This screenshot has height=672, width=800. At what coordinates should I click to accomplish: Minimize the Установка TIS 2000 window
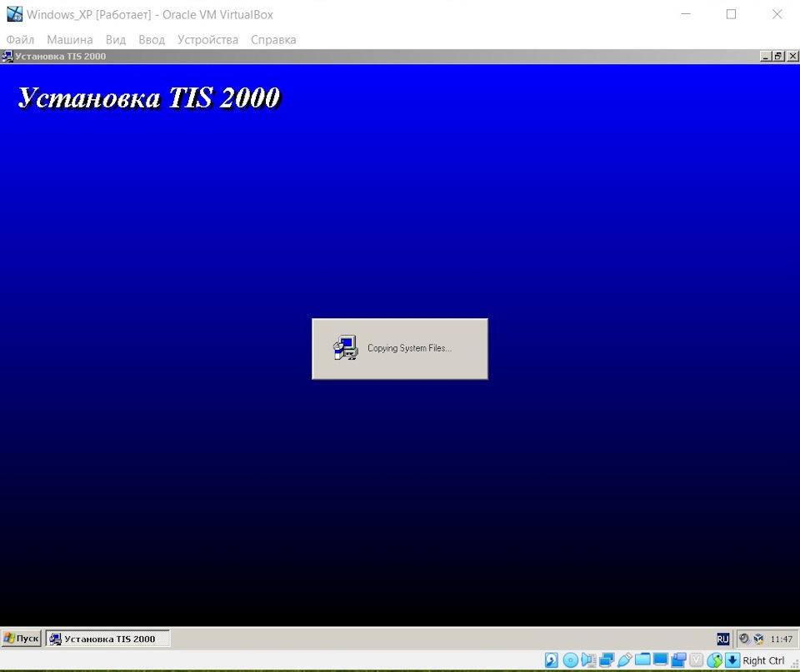pos(765,56)
